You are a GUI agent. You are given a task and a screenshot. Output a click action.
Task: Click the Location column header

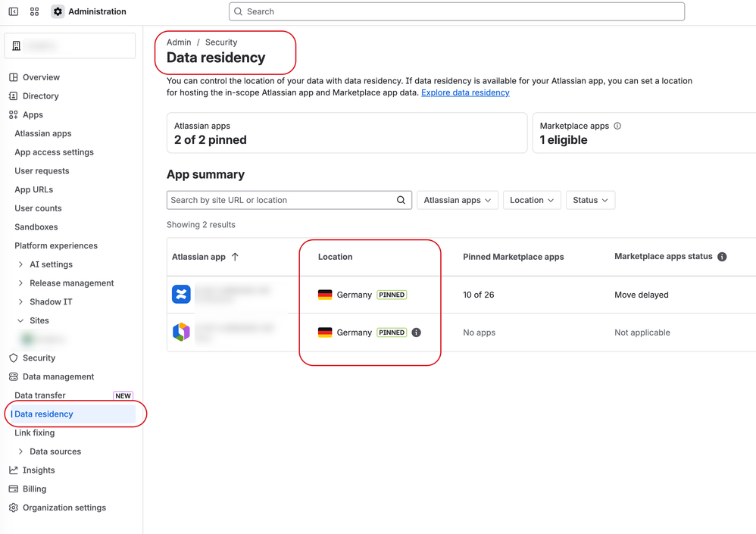coord(335,257)
